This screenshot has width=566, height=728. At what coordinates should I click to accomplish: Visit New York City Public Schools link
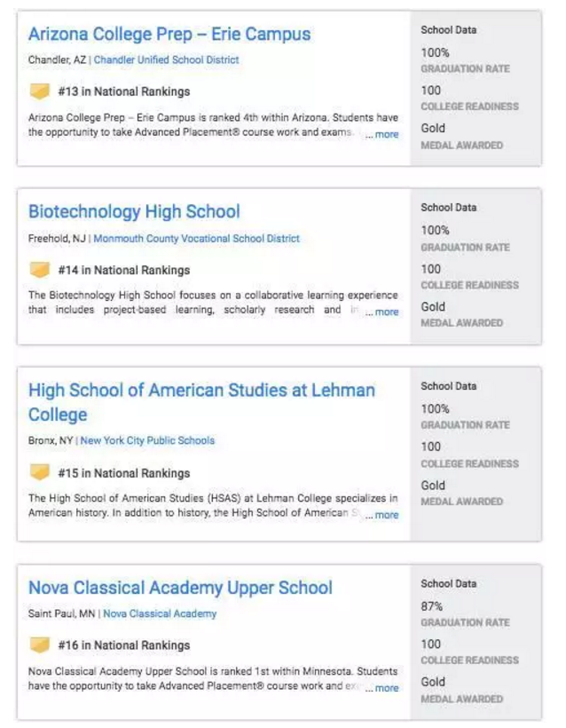click(x=147, y=440)
